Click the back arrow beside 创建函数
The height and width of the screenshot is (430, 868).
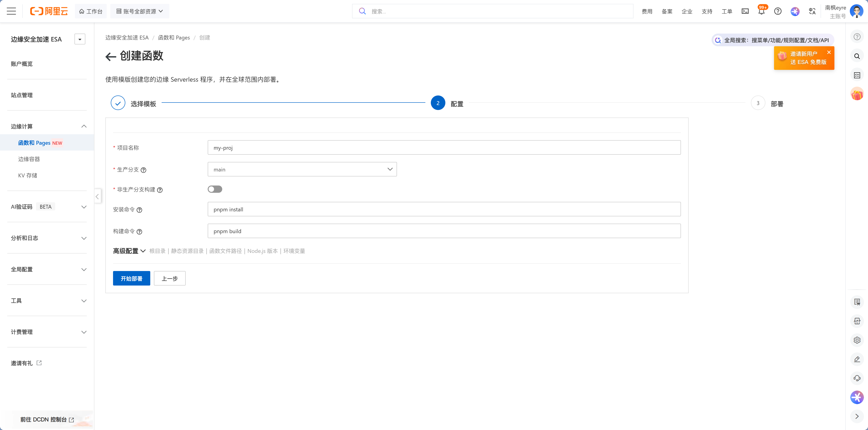[111, 56]
